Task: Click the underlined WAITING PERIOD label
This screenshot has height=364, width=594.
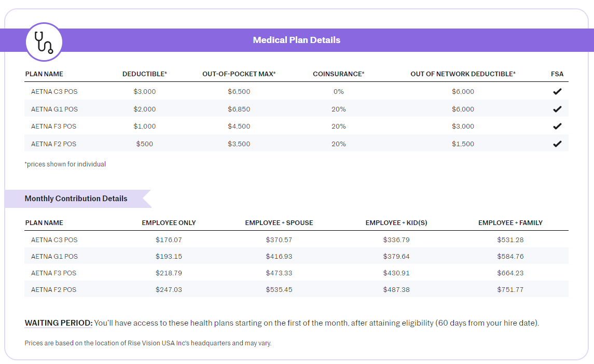Action: pos(59,323)
